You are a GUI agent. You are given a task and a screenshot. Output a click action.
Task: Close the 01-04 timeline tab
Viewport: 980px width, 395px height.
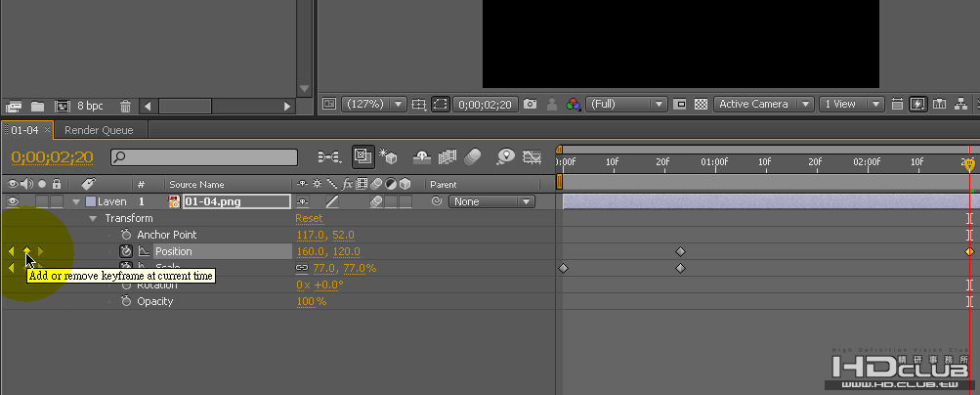[x=47, y=130]
